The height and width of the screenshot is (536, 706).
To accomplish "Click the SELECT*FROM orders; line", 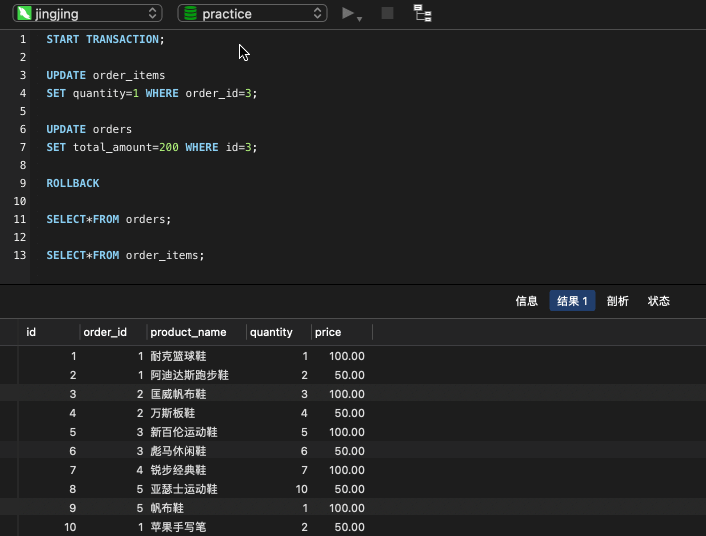I will (x=109, y=219).
